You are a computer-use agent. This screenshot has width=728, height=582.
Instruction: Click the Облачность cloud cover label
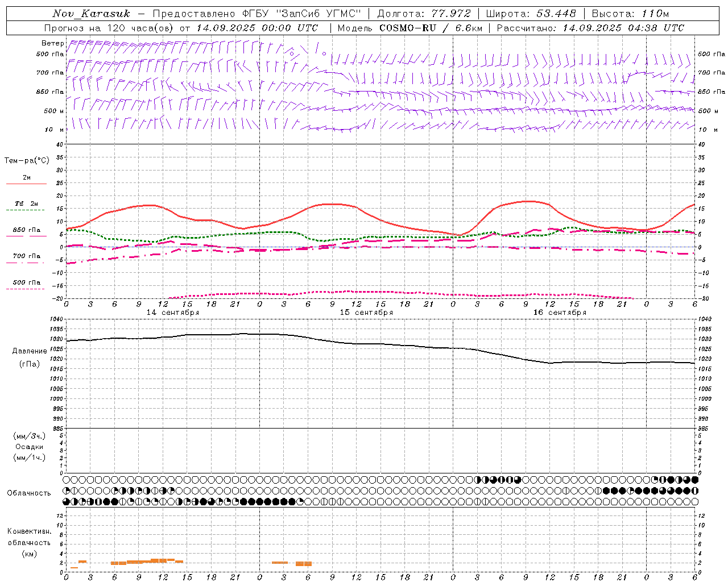[29, 493]
